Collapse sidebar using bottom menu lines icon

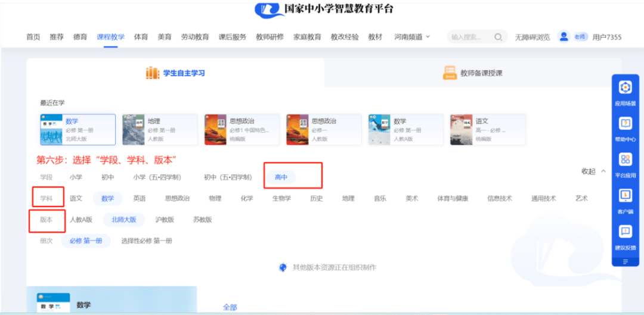tap(625, 261)
